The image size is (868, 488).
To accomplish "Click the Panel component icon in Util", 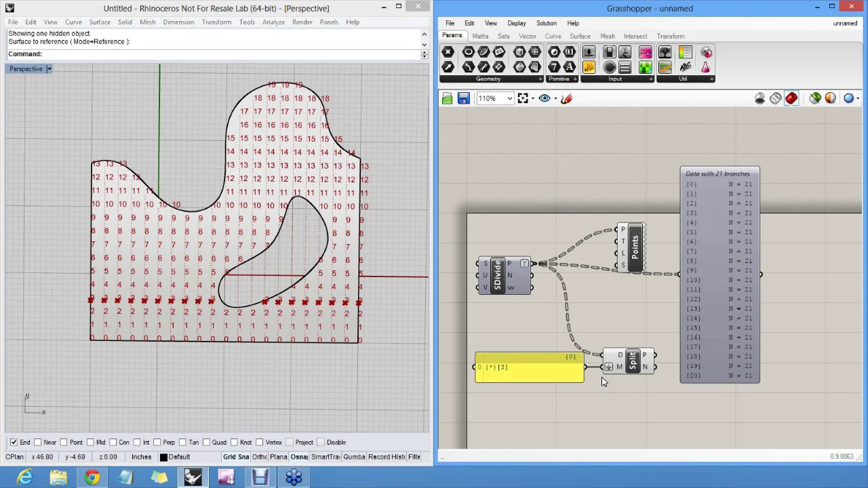I will pos(685,53).
